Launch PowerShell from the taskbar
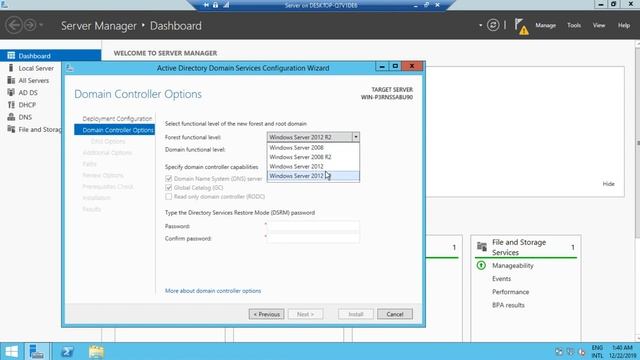This screenshot has width=640, height=360. [67, 351]
